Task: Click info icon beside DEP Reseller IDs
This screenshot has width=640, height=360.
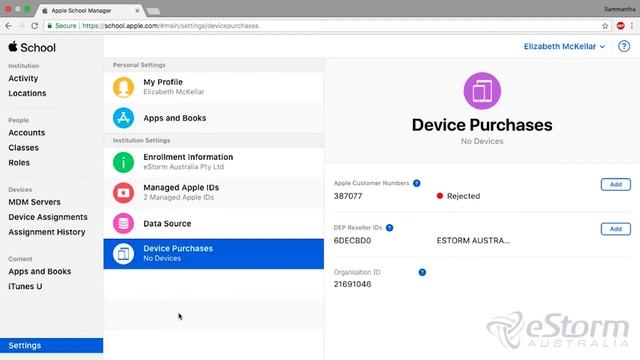Action: [389, 228]
